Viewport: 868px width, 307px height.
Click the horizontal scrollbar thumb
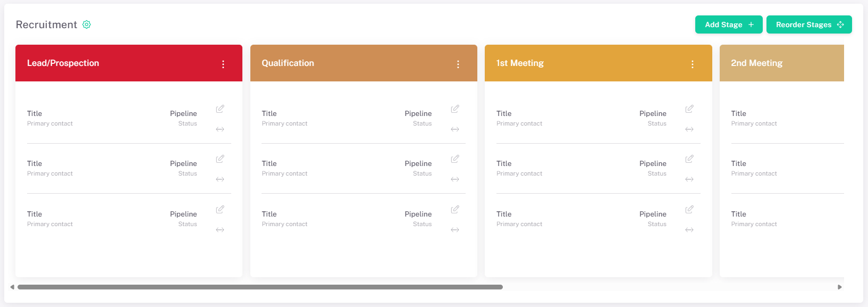tap(260, 287)
